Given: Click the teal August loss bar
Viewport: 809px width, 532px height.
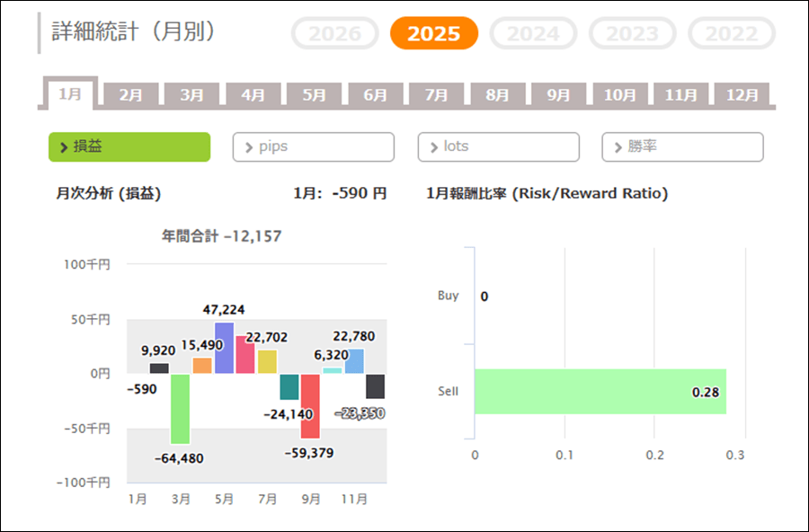Looking at the screenshot, I should (289, 386).
